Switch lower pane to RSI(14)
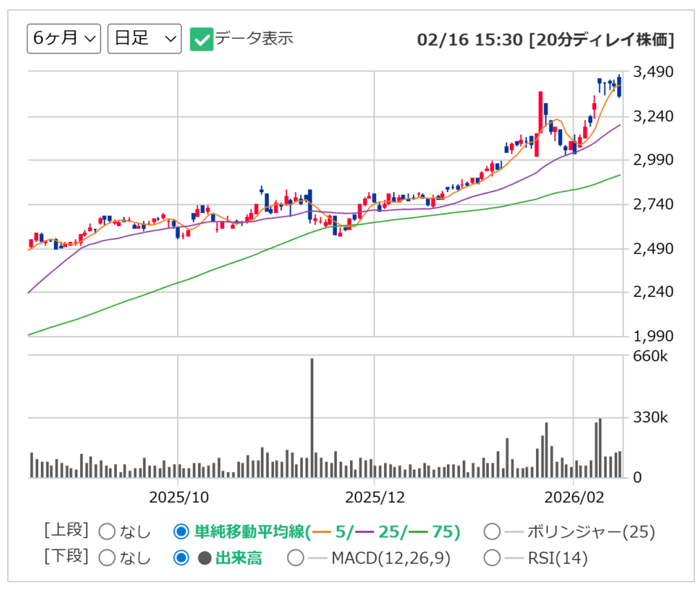Viewport: 700px width, 591px height. [x=491, y=558]
